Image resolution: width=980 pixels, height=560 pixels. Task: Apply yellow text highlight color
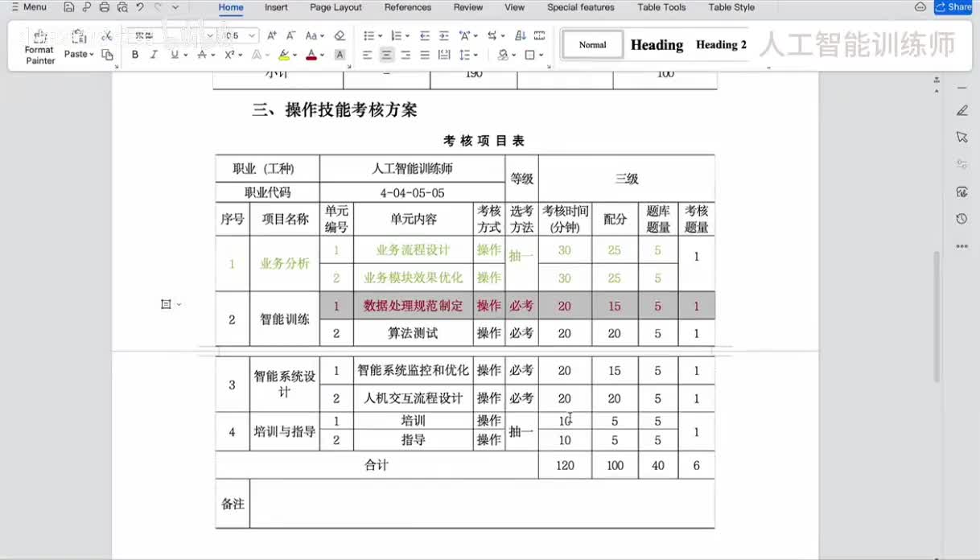pyautogui.click(x=284, y=55)
